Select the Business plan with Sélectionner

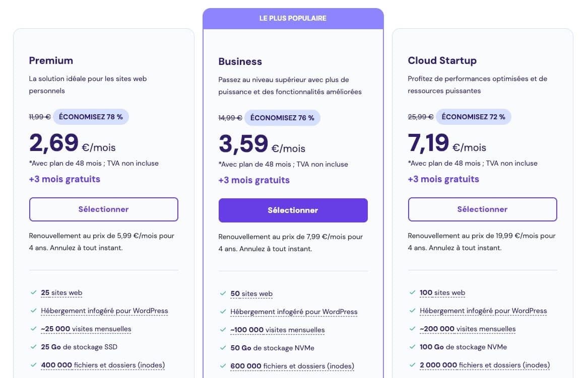point(293,210)
